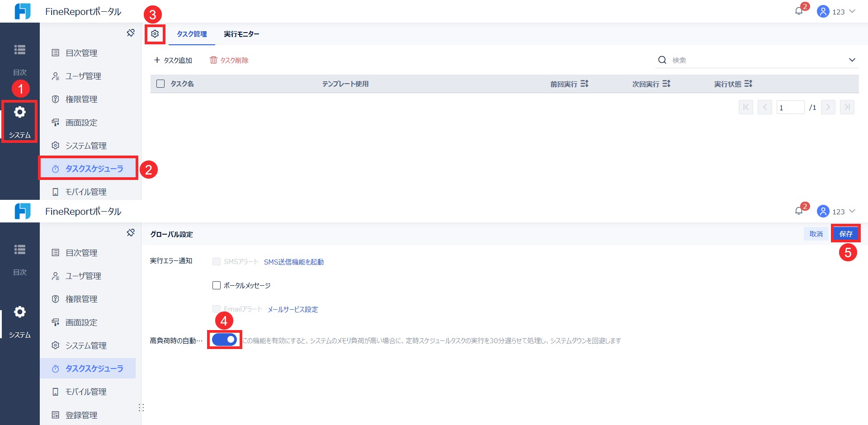Switch to the 実行モニター tab
This screenshot has height=425, width=868.
[x=241, y=34]
